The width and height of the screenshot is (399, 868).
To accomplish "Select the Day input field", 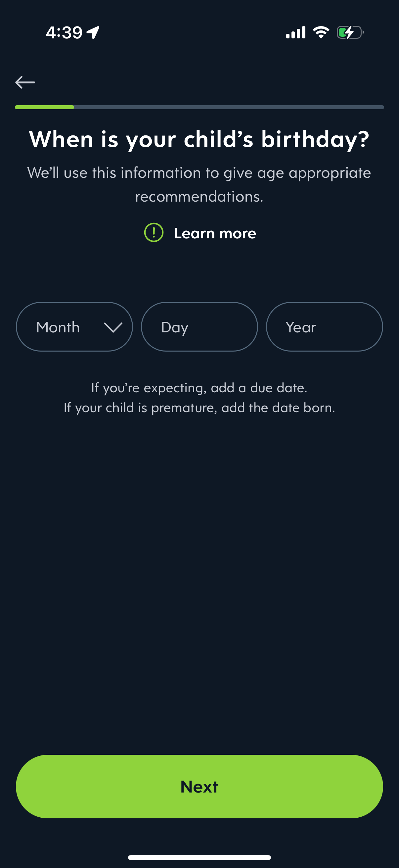I will (x=199, y=327).
